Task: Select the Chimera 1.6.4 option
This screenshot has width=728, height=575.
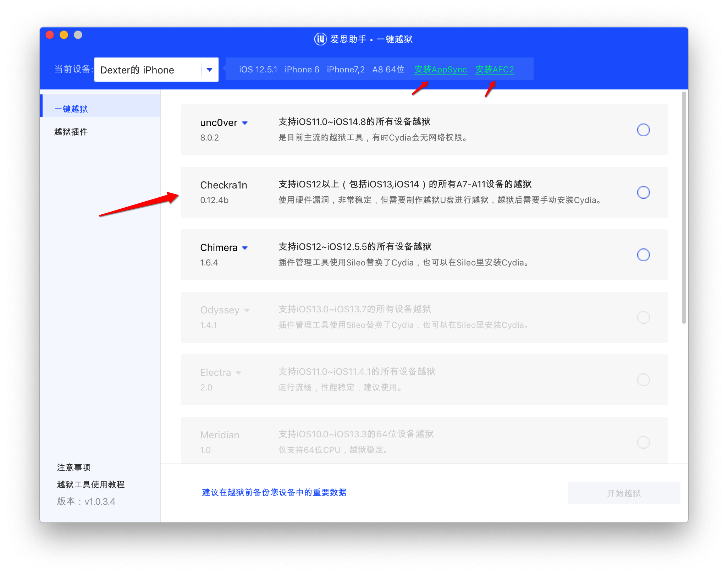Action: (643, 255)
